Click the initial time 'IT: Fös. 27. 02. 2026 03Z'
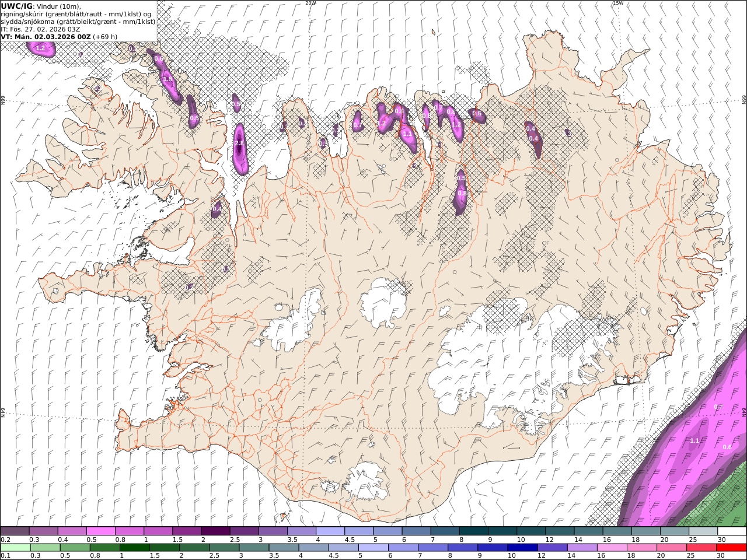Viewport: 747px width, 560px height. click(x=40, y=29)
